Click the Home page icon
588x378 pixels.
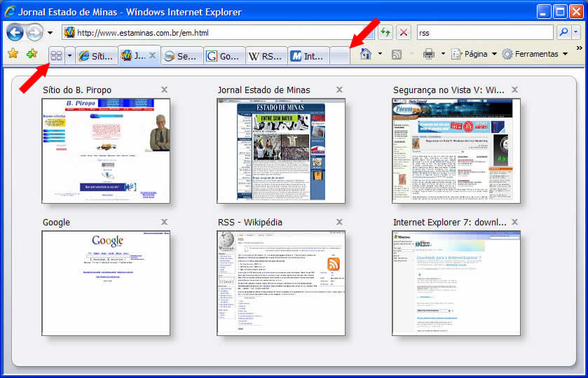(365, 54)
